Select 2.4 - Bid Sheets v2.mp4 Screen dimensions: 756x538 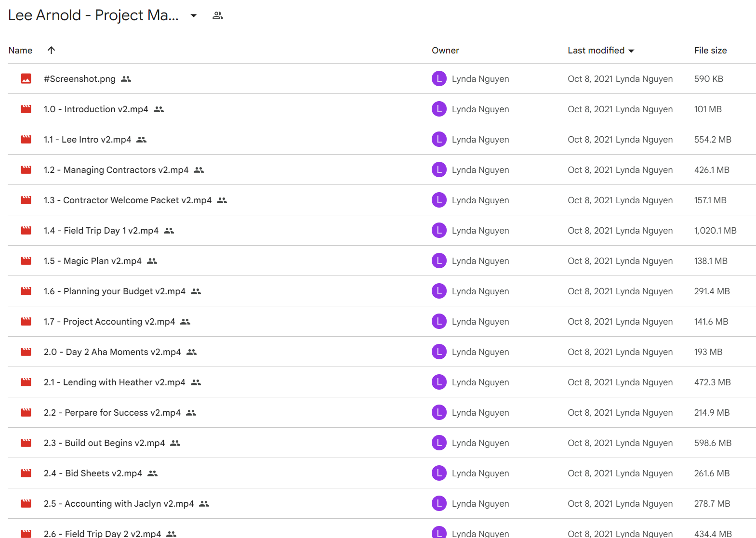pos(93,473)
